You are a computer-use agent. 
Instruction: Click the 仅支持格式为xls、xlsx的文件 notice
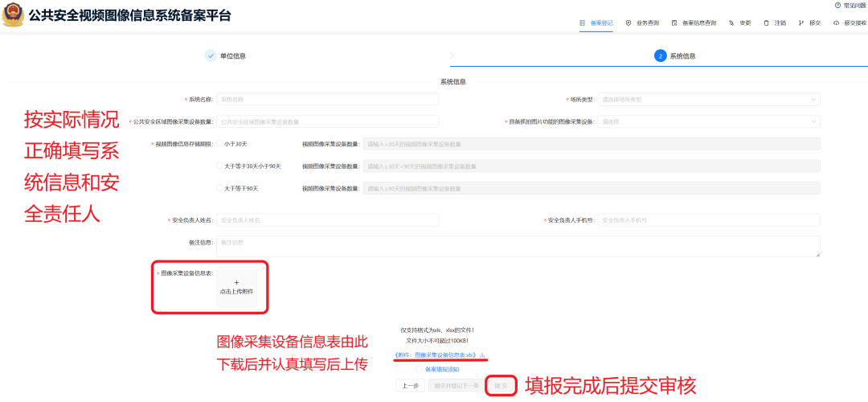(437, 330)
